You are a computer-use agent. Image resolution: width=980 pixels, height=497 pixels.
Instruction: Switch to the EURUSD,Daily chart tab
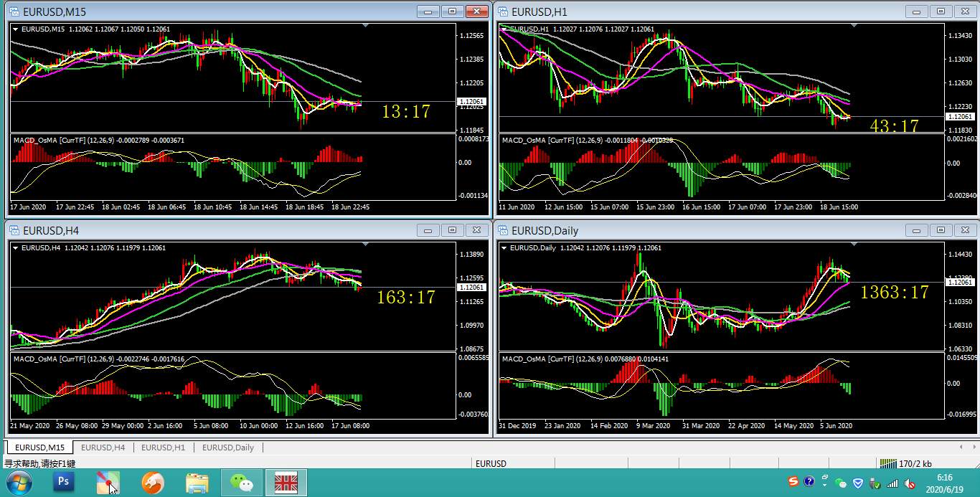tap(228, 448)
